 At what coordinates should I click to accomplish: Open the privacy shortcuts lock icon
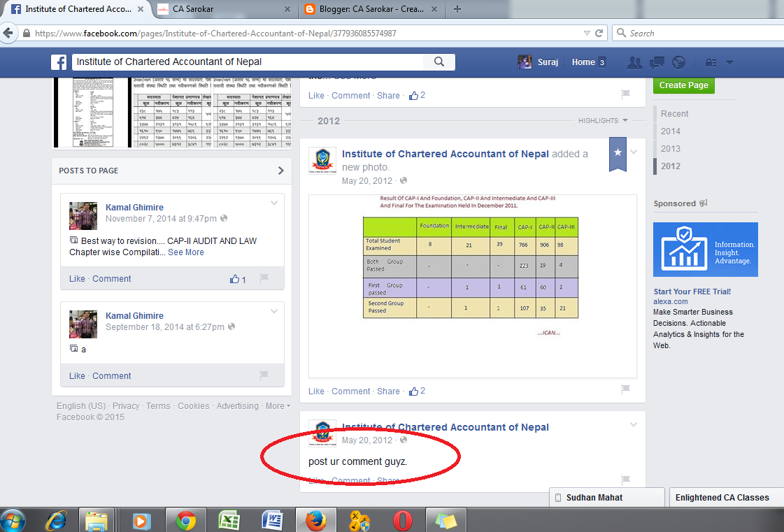click(711, 62)
